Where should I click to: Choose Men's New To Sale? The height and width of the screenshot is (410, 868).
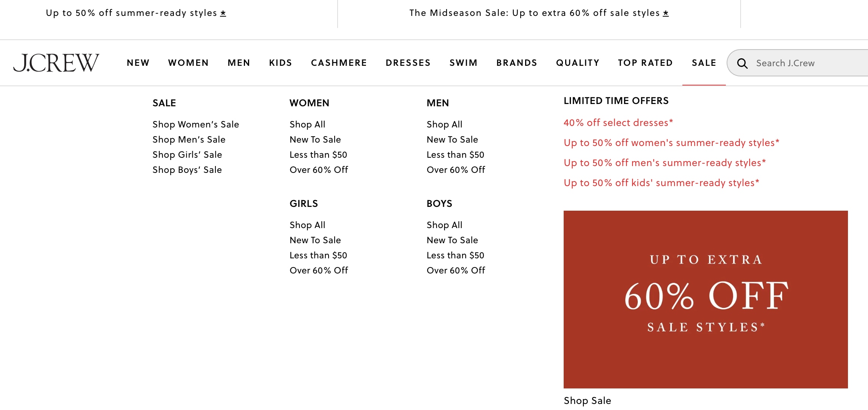pyautogui.click(x=452, y=140)
